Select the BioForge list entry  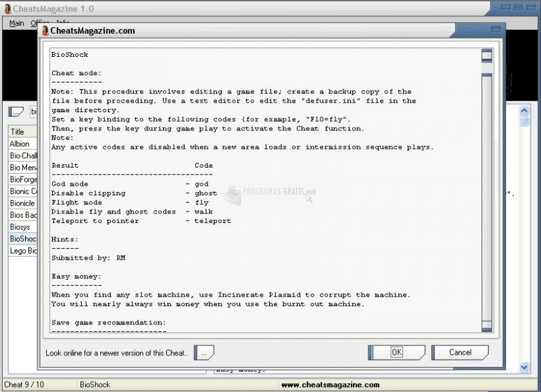[x=23, y=179]
